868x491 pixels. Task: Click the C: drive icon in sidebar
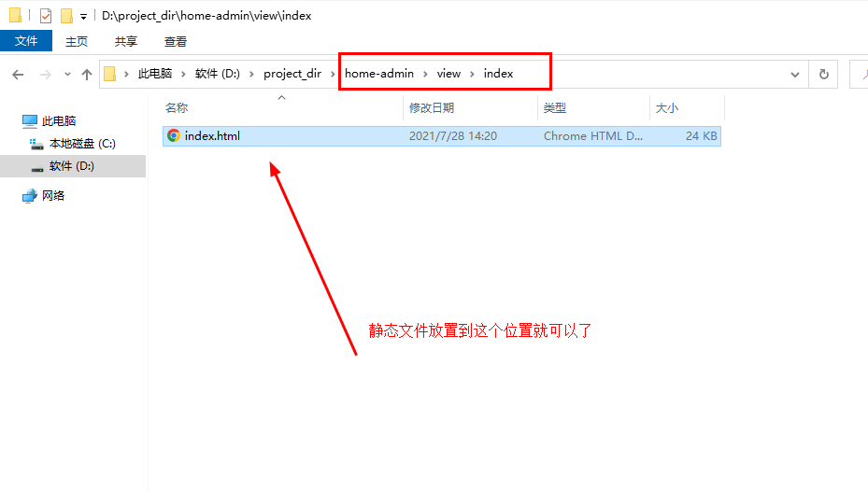tap(36, 144)
